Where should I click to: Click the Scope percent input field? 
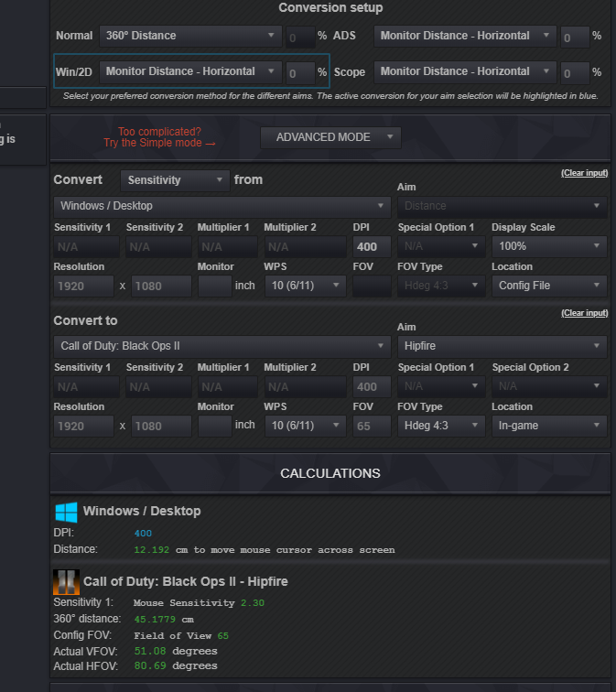point(575,73)
